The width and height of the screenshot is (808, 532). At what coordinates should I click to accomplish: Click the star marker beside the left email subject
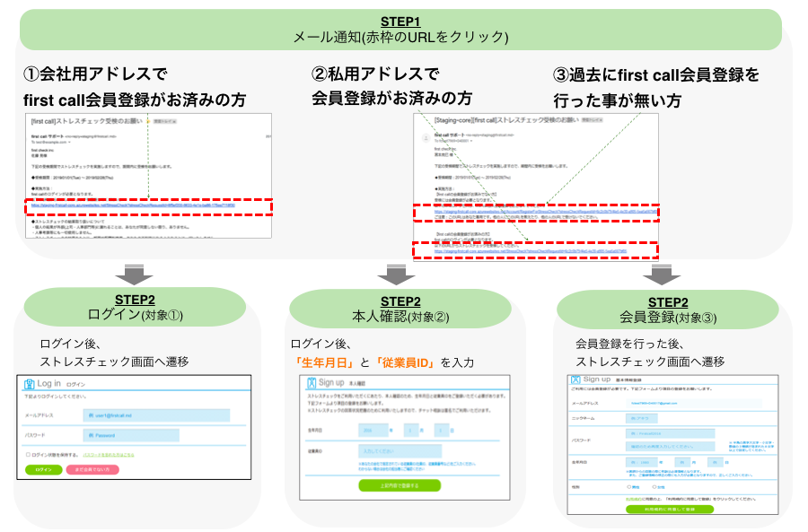click(x=148, y=121)
